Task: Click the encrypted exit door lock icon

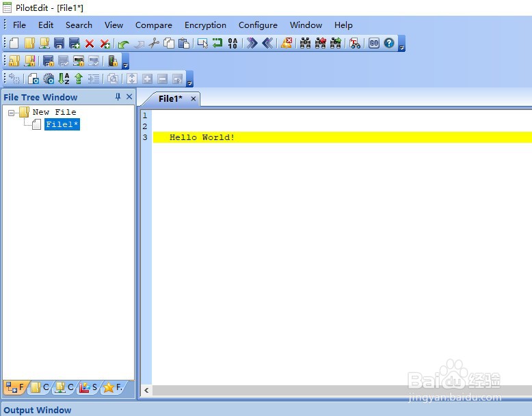Action: pos(113,61)
